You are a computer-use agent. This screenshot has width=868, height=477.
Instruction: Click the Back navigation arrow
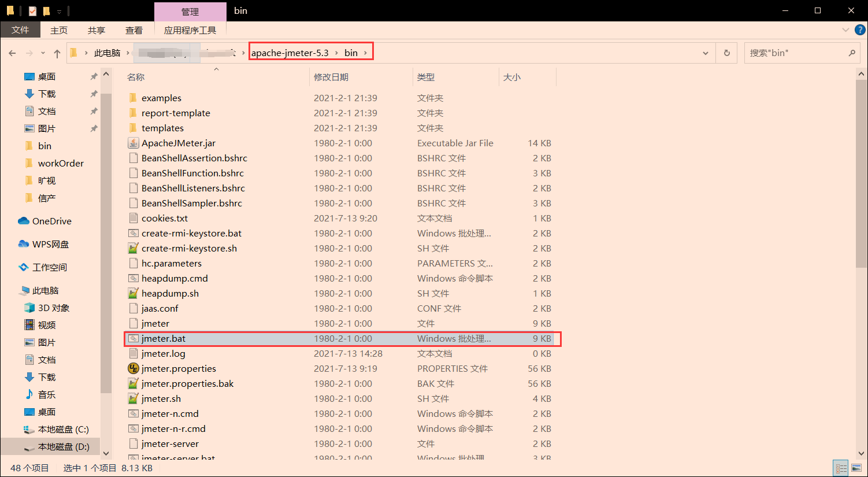12,52
